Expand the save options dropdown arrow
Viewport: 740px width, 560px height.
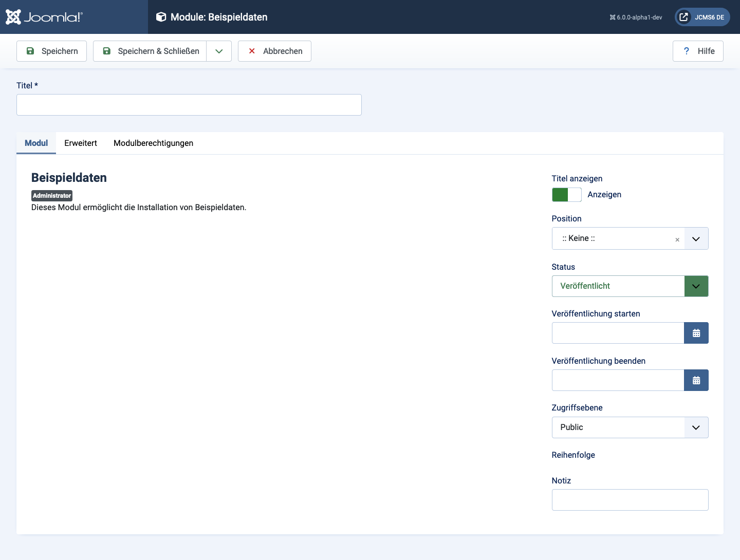click(x=219, y=51)
